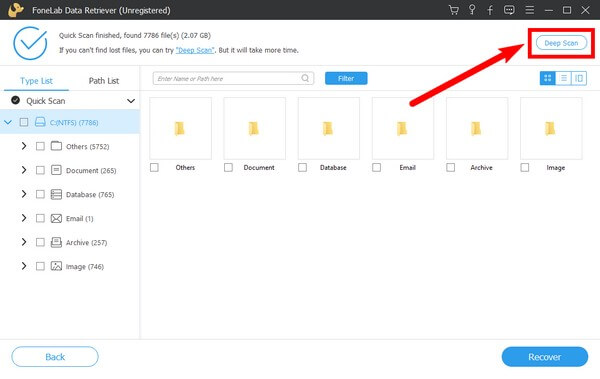Click the Others folder icon in tree
Image resolution: width=600 pixels, height=379 pixels.
pyautogui.click(x=56, y=146)
